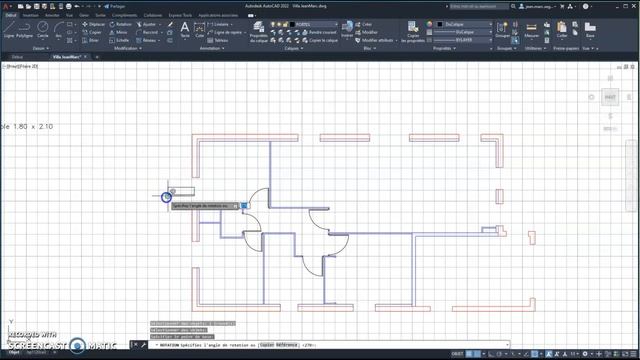The image size is (640, 360).
Task: Select the Arc tool
Action: tap(58, 29)
